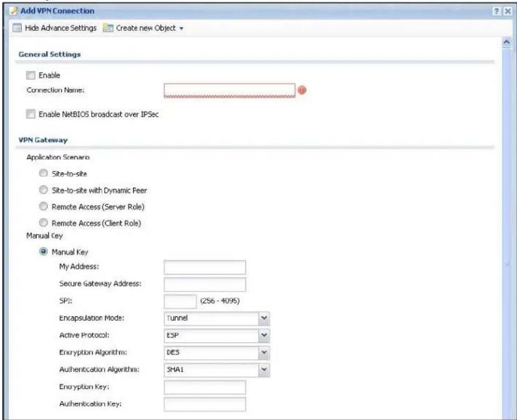Click the Application Scenario label
This screenshot has height=420, width=517.
pos(58,157)
